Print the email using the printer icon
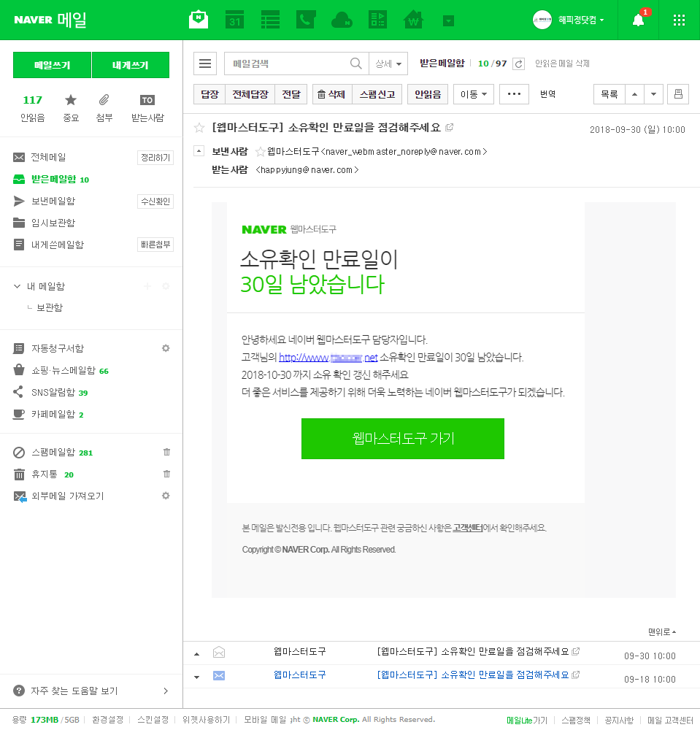 [678, 94]
